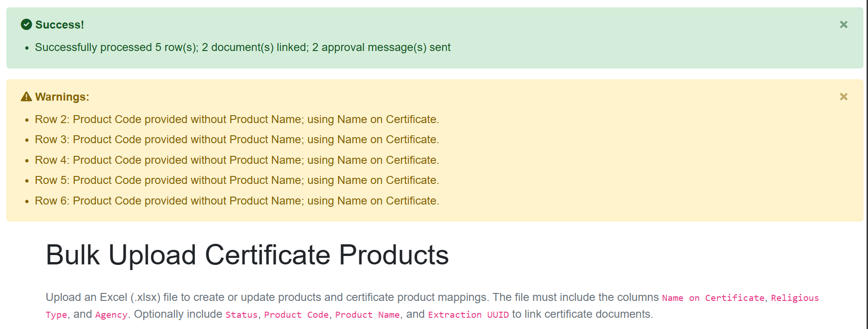Screen dimensions: 868x329
Task: Click the "Religious" code label in description
Action: pyautogui.click(x=795, y=298)
